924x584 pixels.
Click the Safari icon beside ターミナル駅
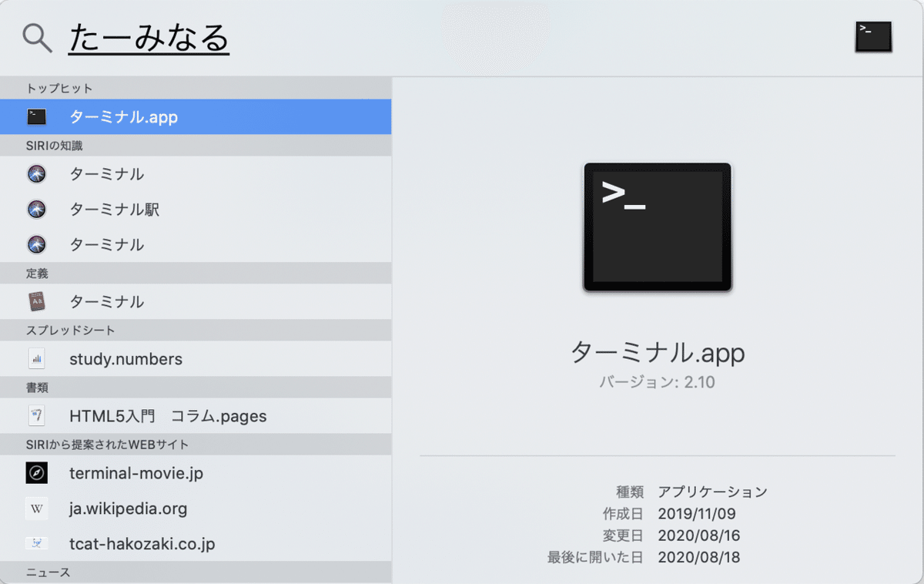pyautogui.click(x=36, y=209)
